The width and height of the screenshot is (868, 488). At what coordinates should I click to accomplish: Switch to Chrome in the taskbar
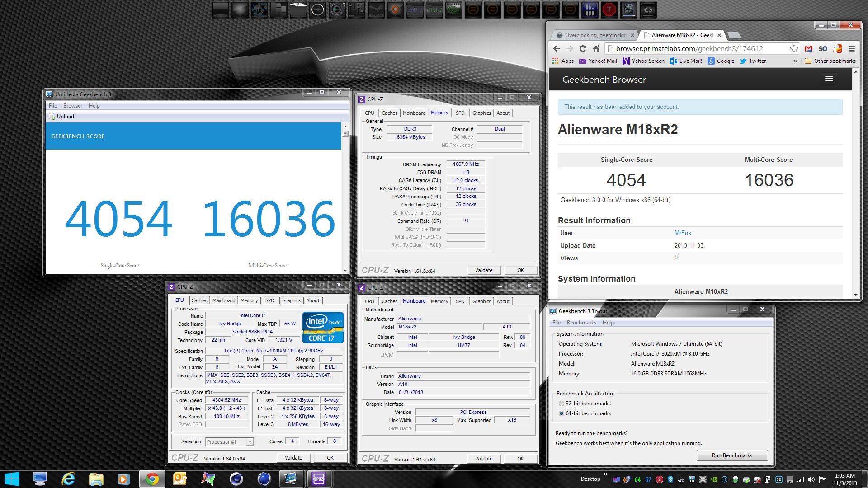pyautogui.click(x=152, y=479)
